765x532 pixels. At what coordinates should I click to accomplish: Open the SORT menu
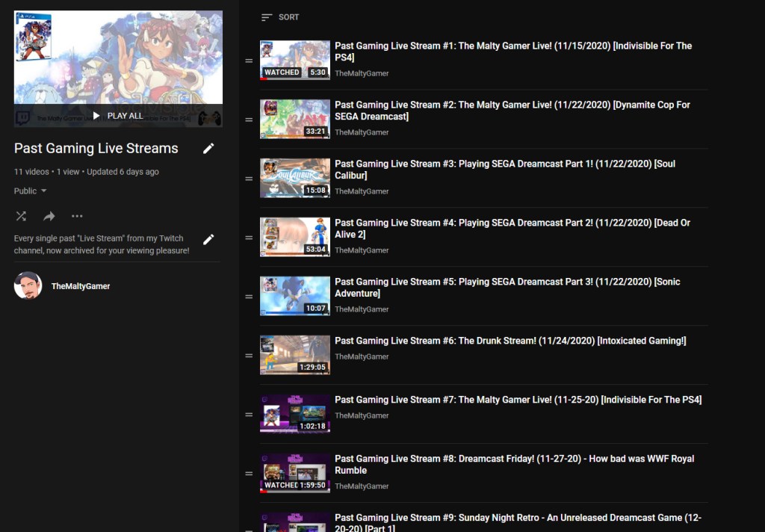280,17
